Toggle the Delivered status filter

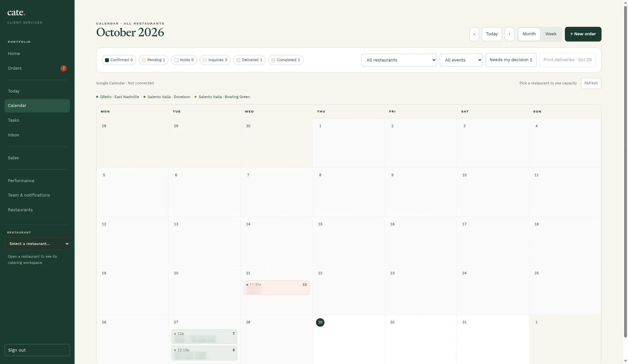(249, 60)
